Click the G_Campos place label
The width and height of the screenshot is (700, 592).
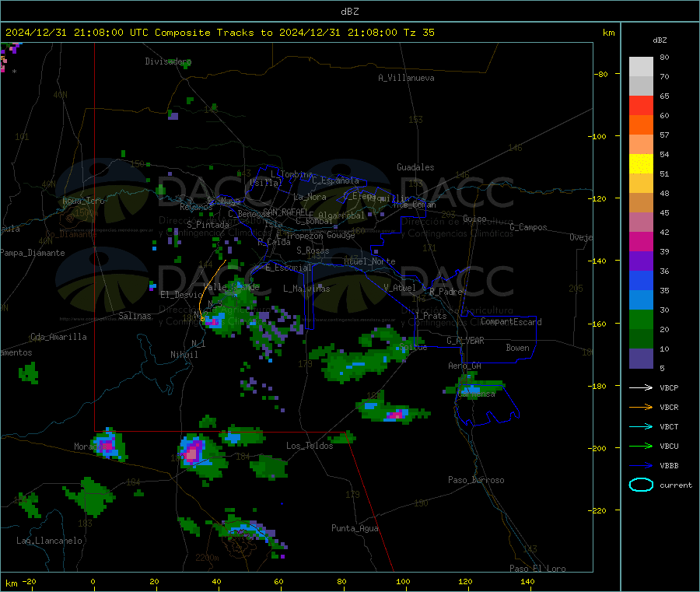528,227
